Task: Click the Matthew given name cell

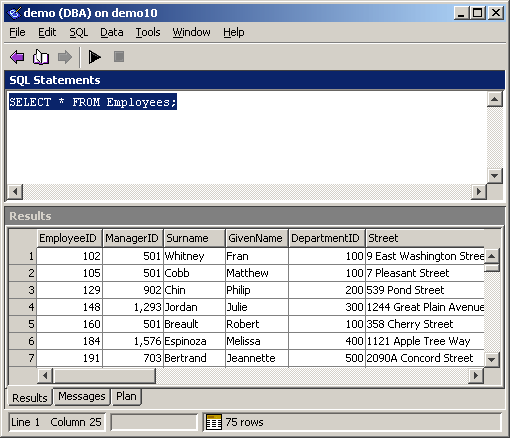Action: 257,273
